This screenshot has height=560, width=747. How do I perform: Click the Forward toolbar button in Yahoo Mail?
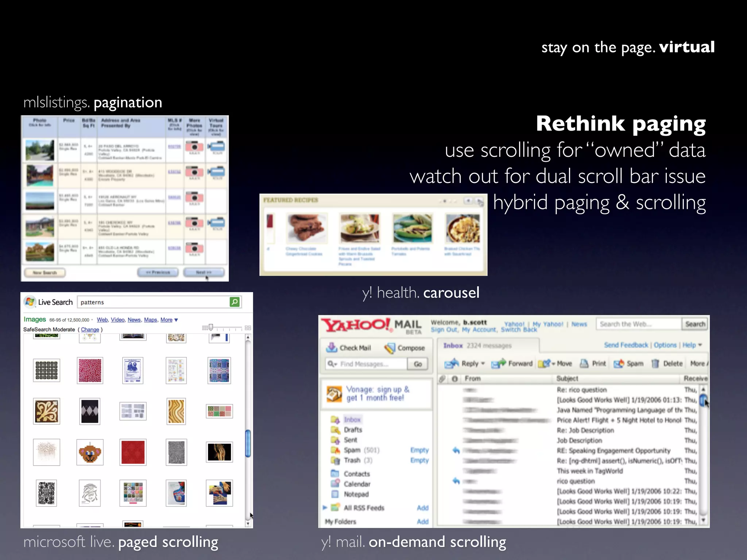pyautogui.click(x=512, y=363)
